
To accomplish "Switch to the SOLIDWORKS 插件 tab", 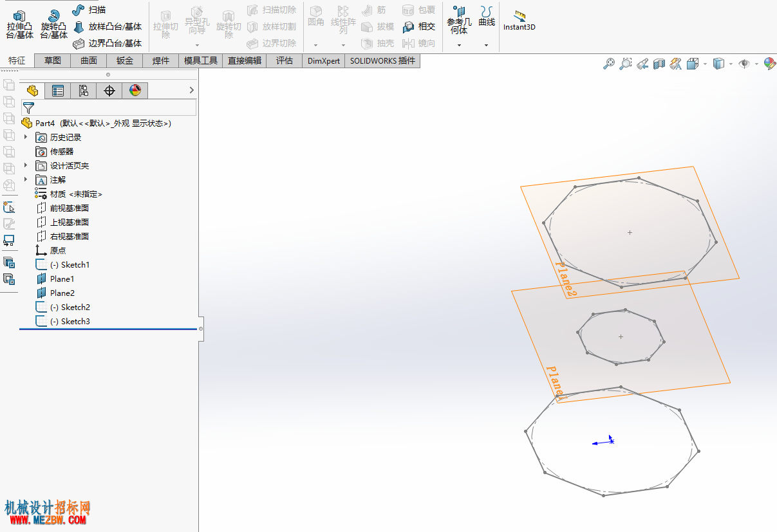I will (x=383, y=60).
